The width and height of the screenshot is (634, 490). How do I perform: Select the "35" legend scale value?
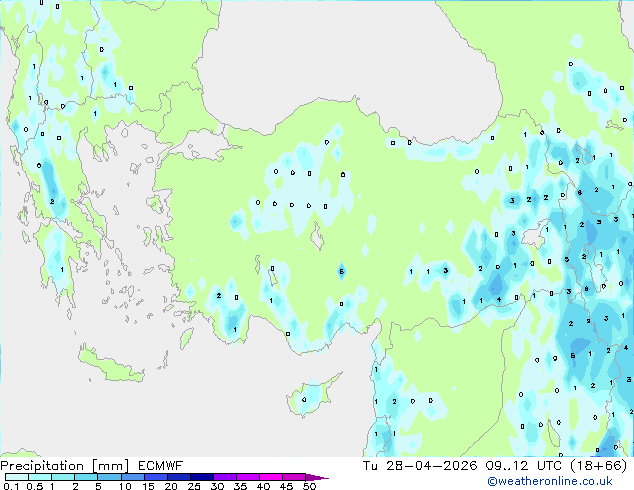[x=240, y=486]
